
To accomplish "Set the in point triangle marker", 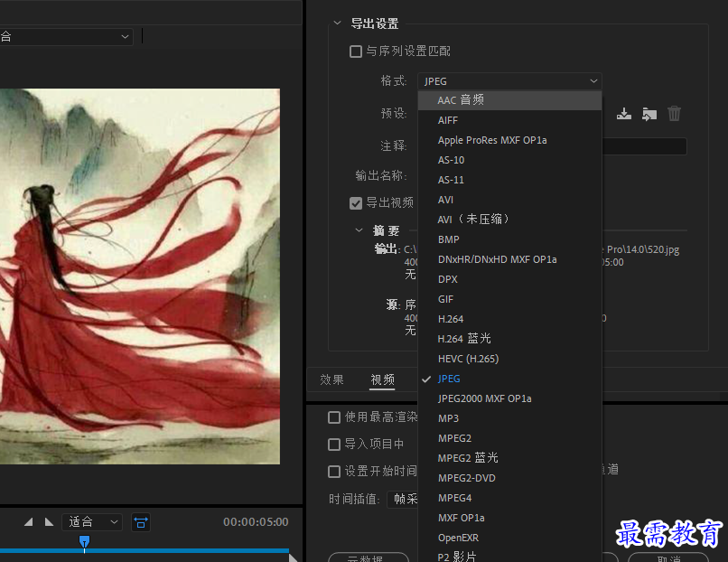I will click(28, 522).
